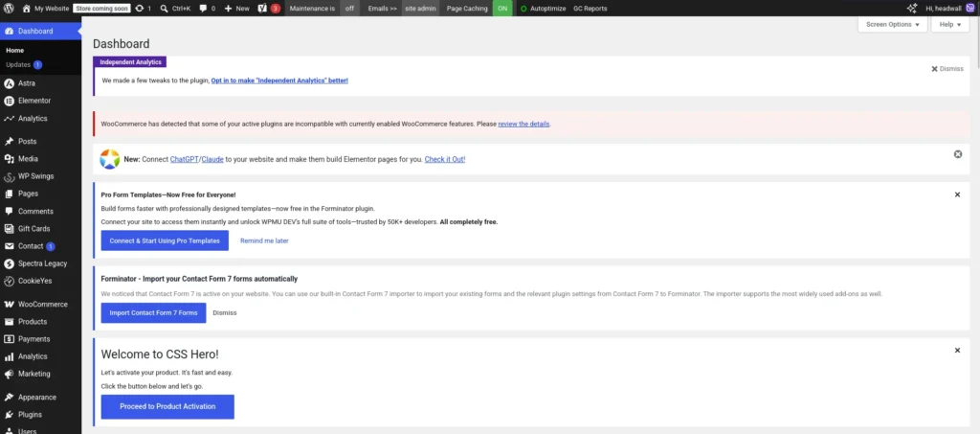The height and width of the screenshot is (434, 980).
Task: Toggle Maintenance mode off switch
Action: tap(349, 8)
